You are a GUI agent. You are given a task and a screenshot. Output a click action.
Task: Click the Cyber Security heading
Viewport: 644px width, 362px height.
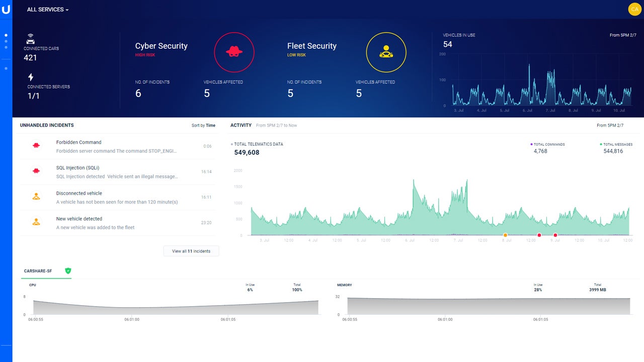(161, 46)
